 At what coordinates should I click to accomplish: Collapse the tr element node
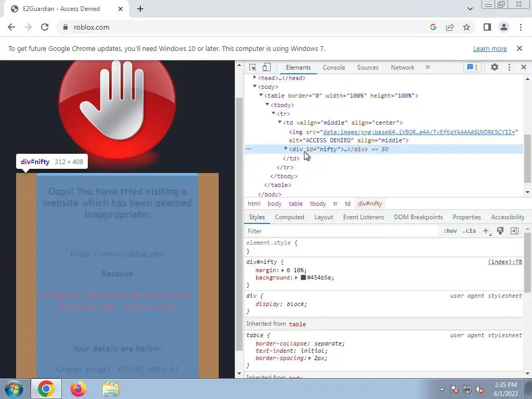click(273, 113)
